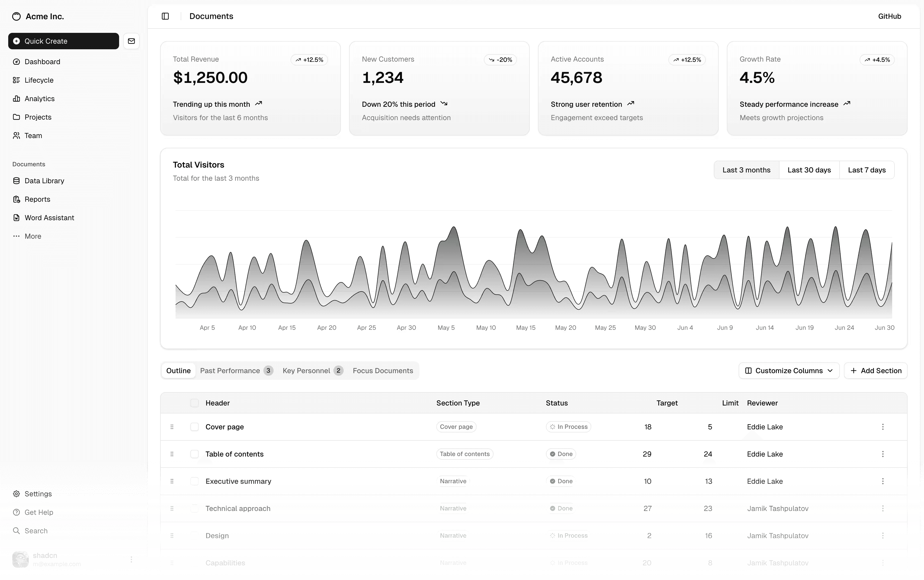Select the Table of contents row checkbox

click(195, 454)
